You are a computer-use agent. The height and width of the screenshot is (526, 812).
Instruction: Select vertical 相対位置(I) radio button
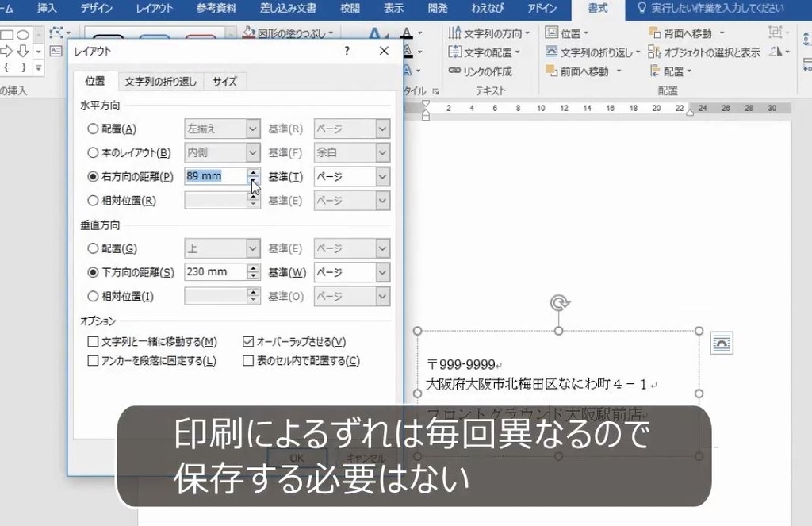(x=93, y=297)
